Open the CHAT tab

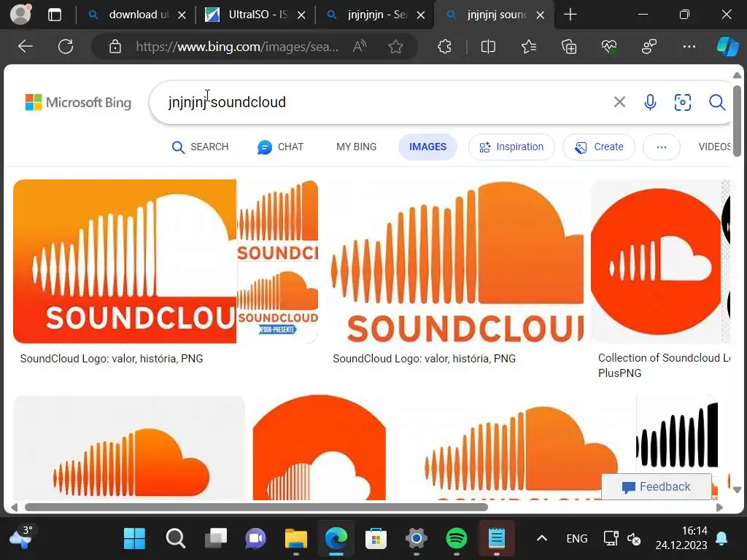(x=280, y=147)
